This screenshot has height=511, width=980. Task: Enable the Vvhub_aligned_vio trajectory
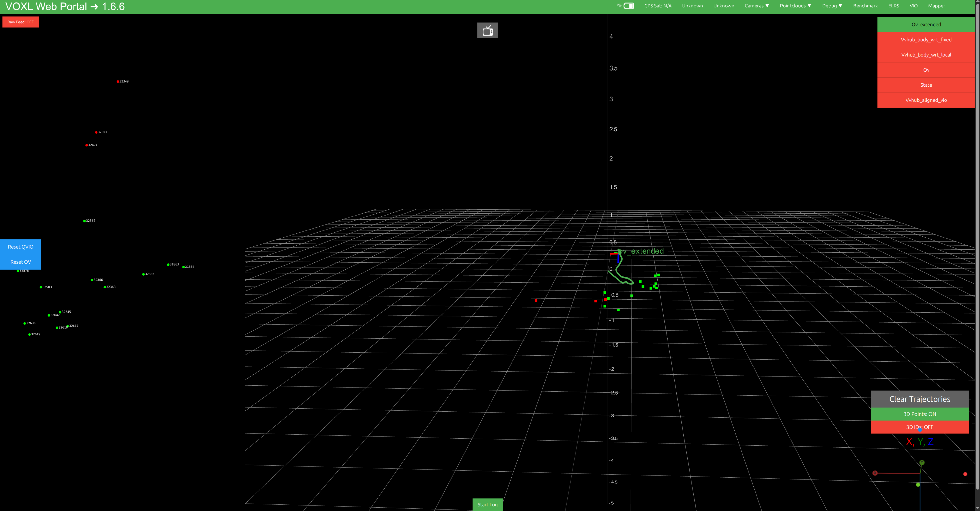click(x=926, y=100)
